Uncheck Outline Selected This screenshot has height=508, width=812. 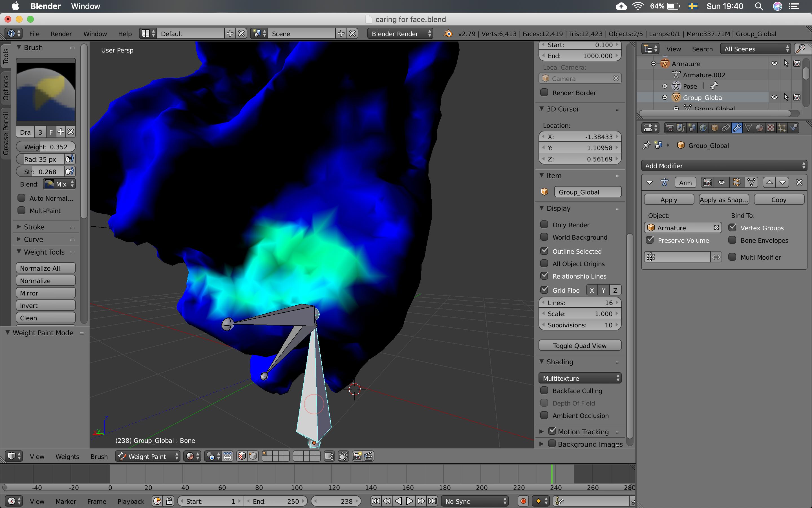click(544, 251)
